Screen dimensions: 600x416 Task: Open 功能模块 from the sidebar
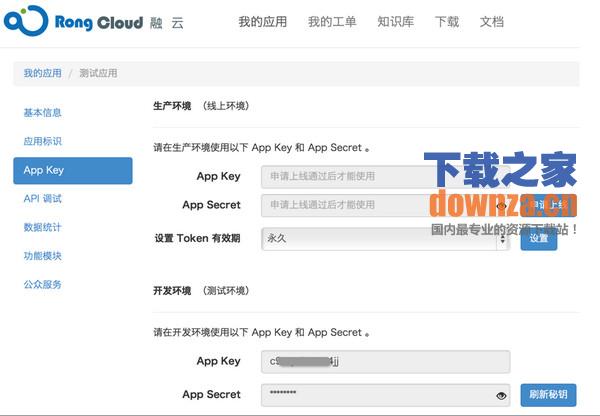(42, 256)
